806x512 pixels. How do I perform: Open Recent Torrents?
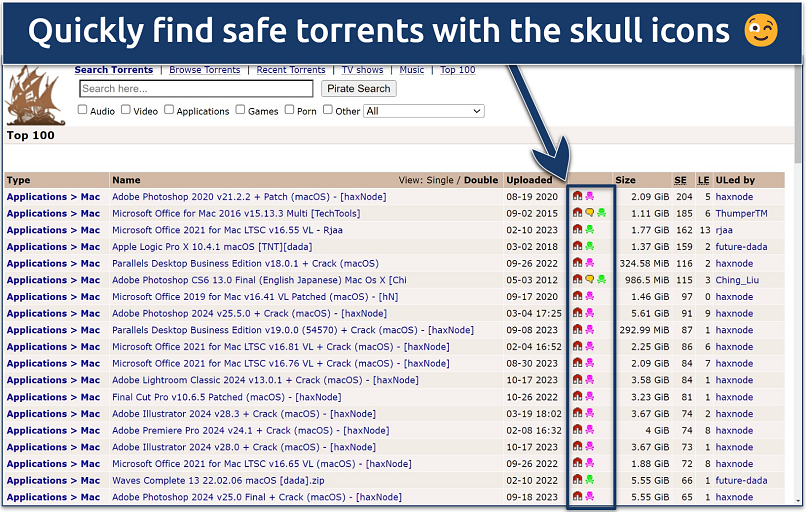click(291, 70)
